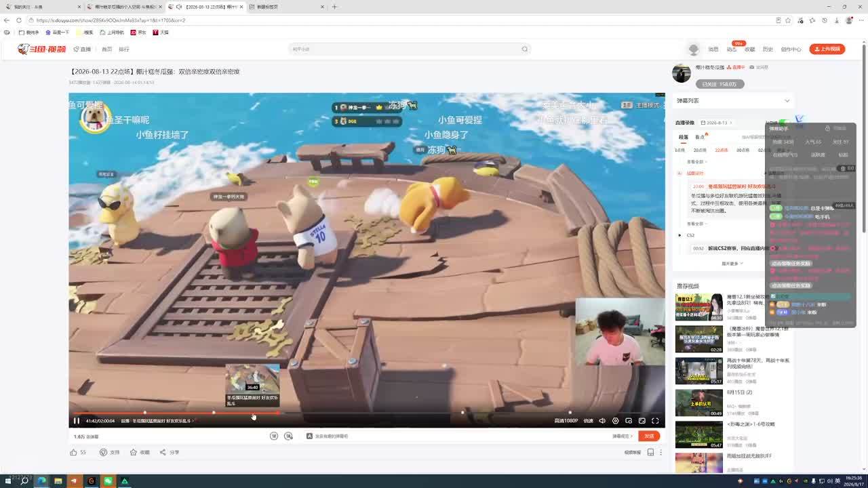Open the 京东 bookmark

pos(138,33)
